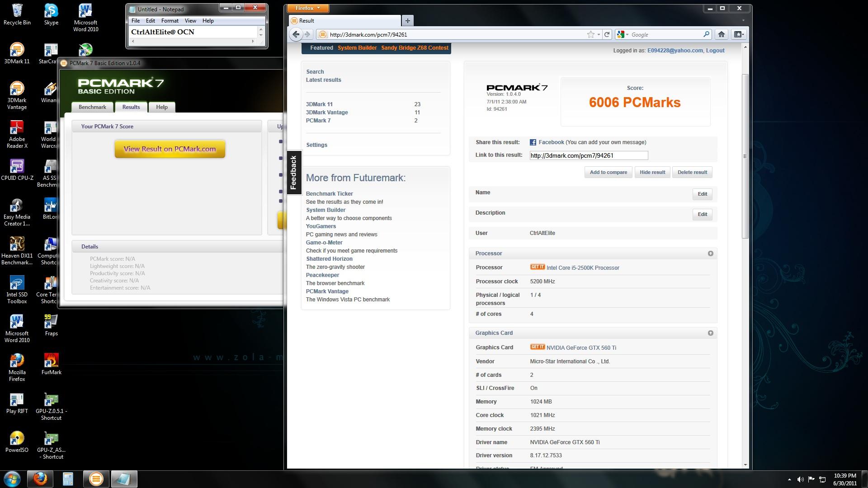
Task: Bookmark page with the star icon
Action: tap(590, 34)
